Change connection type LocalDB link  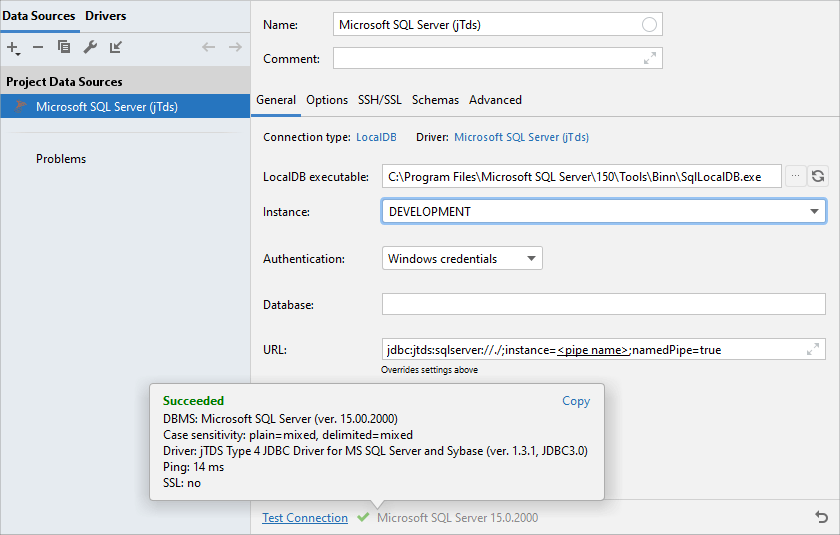coord(378,137)
